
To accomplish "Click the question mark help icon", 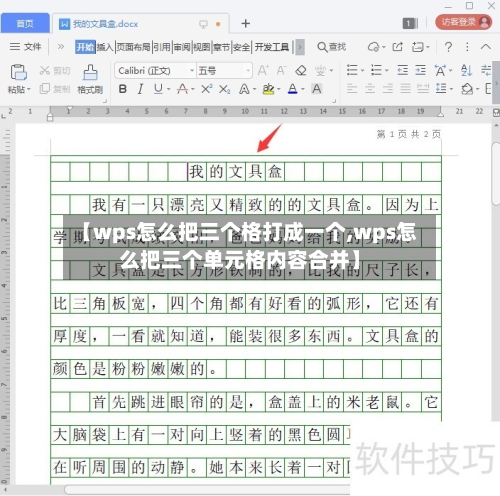I will 449,47.
